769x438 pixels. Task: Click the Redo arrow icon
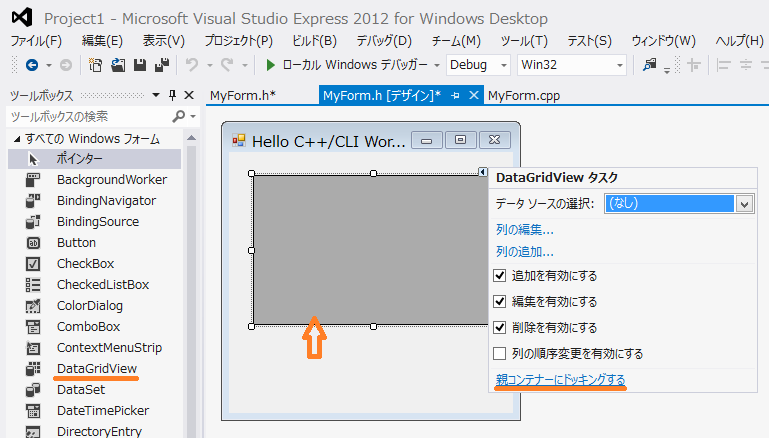227,65
